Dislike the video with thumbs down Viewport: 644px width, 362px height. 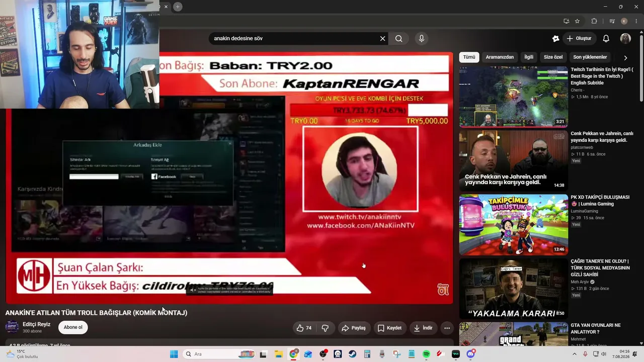325,328
